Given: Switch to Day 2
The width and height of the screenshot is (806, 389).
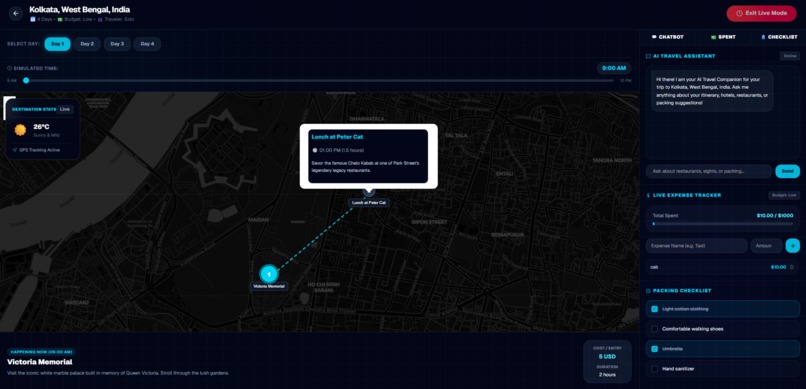Looking at the screenshot, I should (87, 44).
